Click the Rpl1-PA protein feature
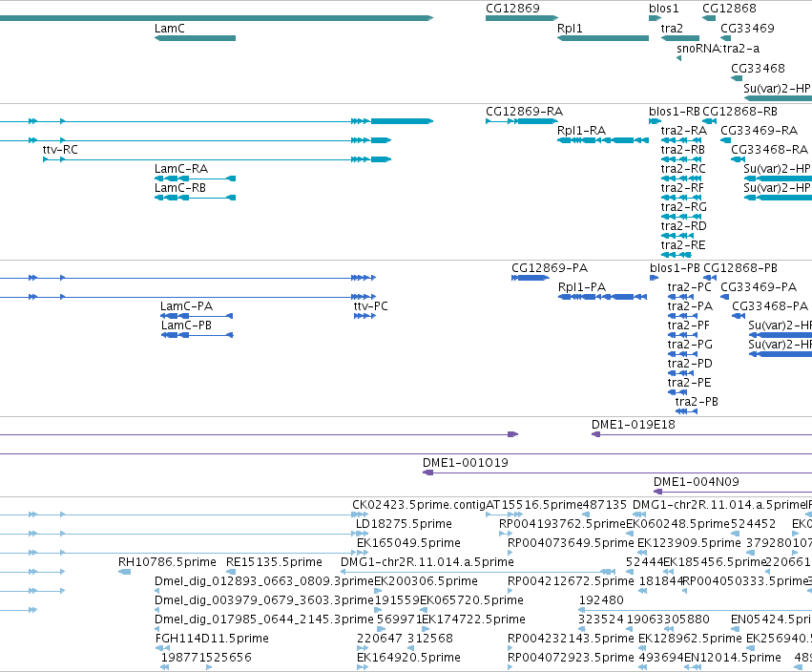 coord(603,297)
